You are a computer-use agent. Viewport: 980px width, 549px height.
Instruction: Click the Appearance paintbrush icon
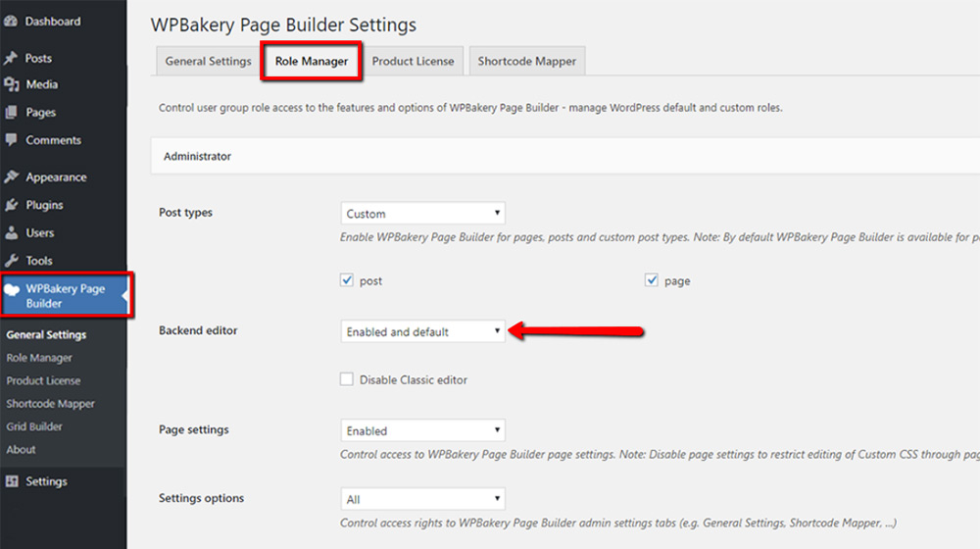pos(11,177)
